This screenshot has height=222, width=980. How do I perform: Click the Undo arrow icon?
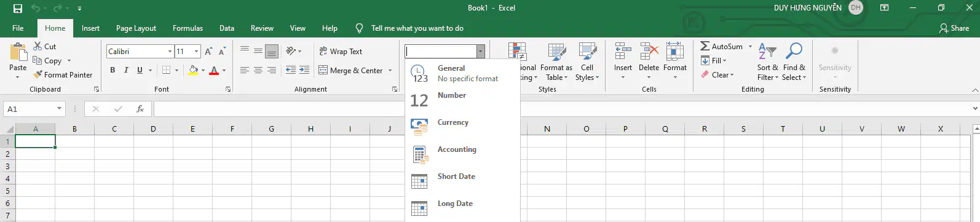coord(36,9)
